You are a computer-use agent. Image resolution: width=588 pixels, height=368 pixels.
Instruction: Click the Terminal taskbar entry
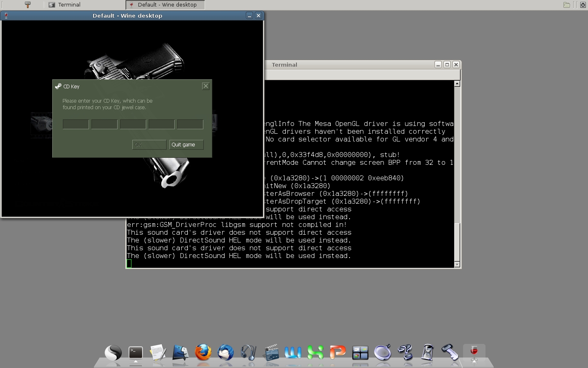pos(65,5)
